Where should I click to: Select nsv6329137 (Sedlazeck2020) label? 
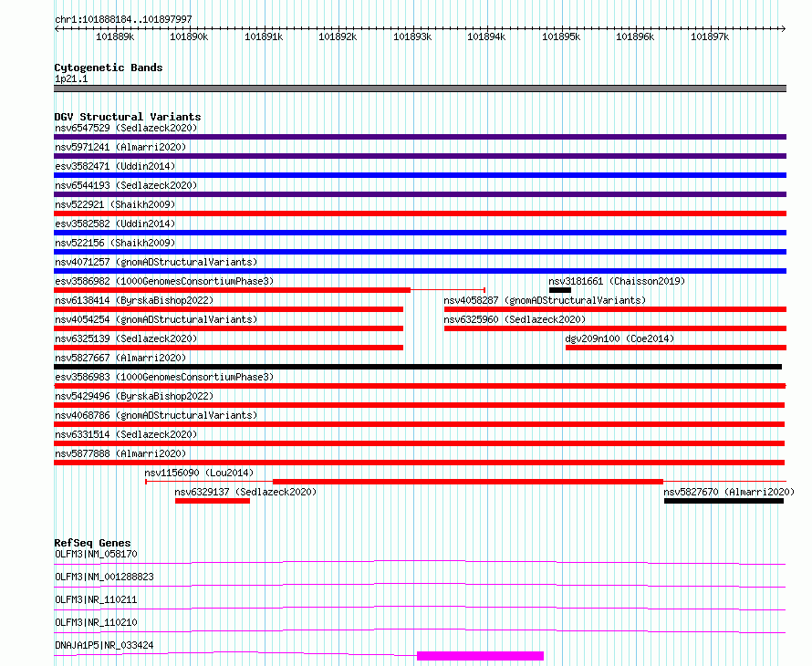245,492
